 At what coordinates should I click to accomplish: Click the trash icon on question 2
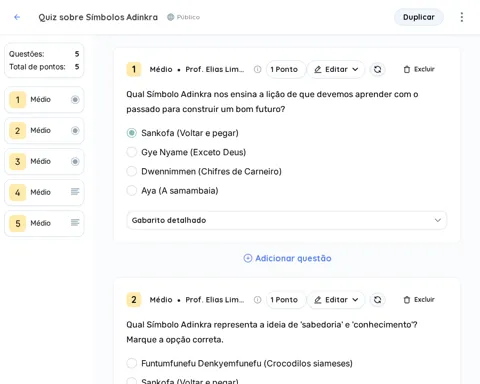[x=407, y=300]
